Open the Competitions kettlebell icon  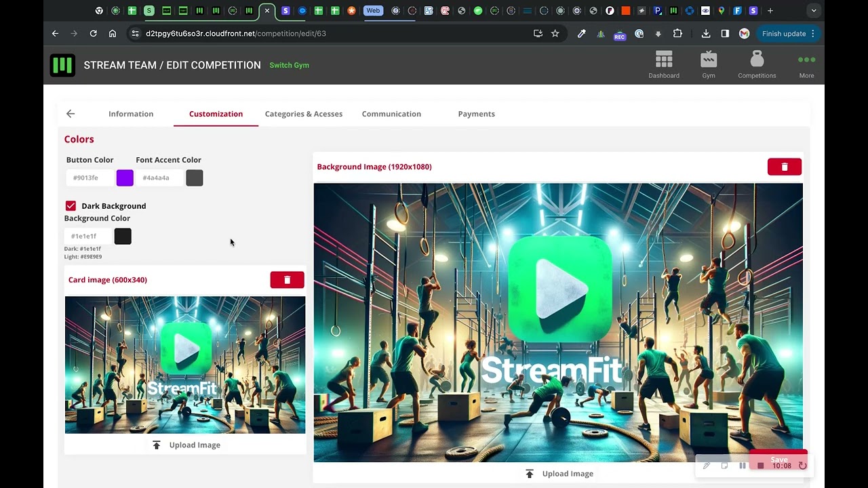point(757,60)
